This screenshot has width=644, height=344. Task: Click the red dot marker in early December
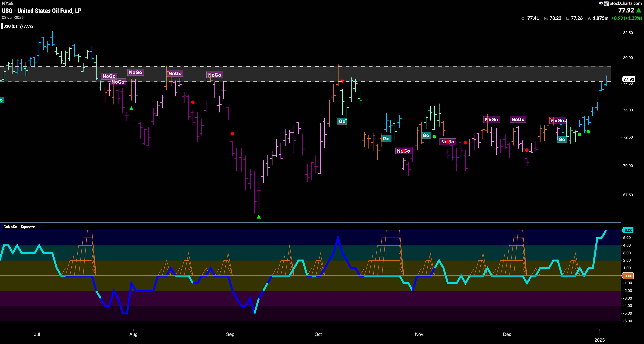[x=527, y=150]
